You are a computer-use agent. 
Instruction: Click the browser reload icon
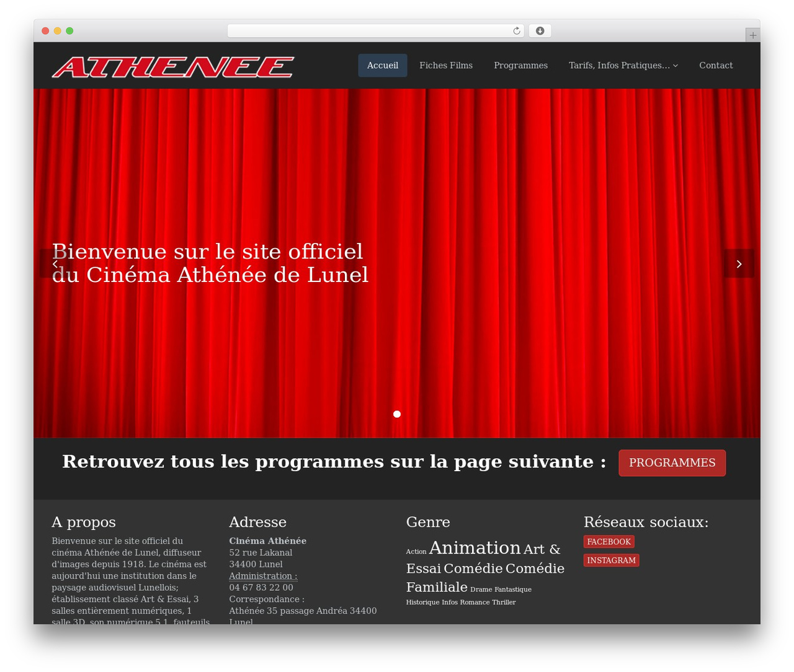point(516,31)
